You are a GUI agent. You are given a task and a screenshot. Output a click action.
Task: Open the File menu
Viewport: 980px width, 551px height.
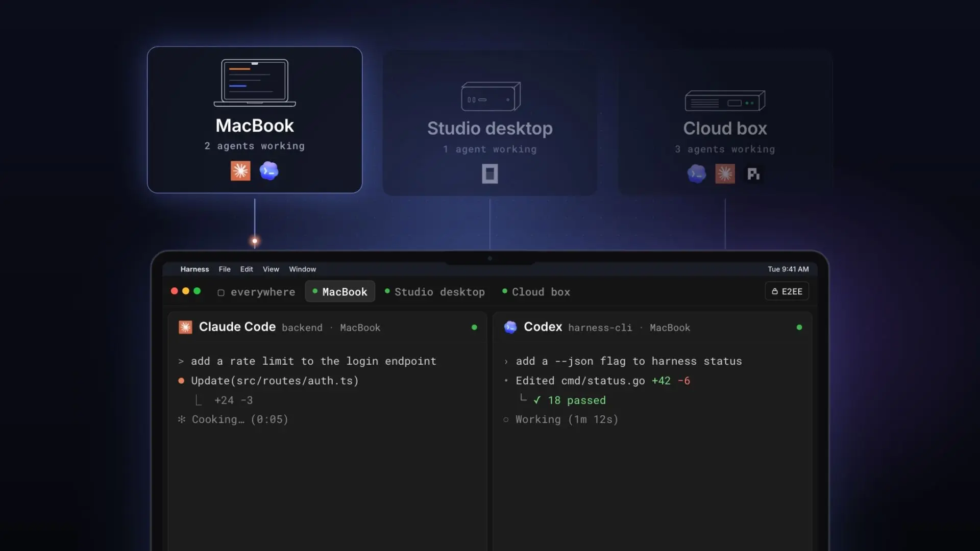(x=225, y=269)
